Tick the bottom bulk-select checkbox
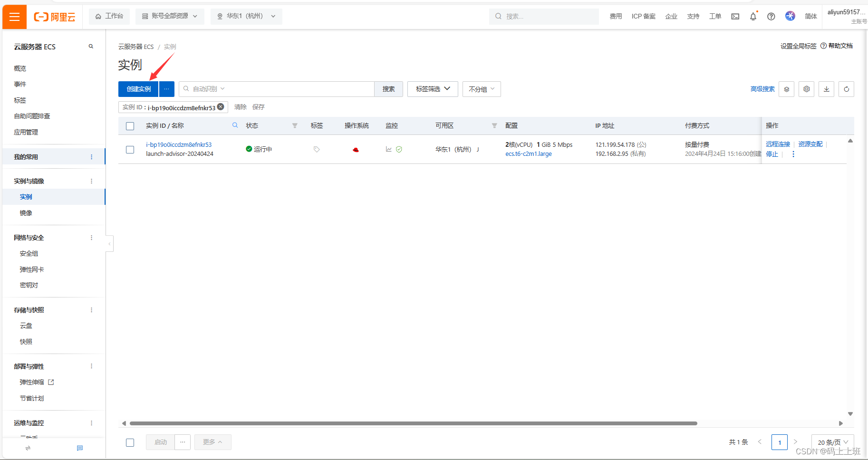Screen dimensions: 868x460 (130, 442)
